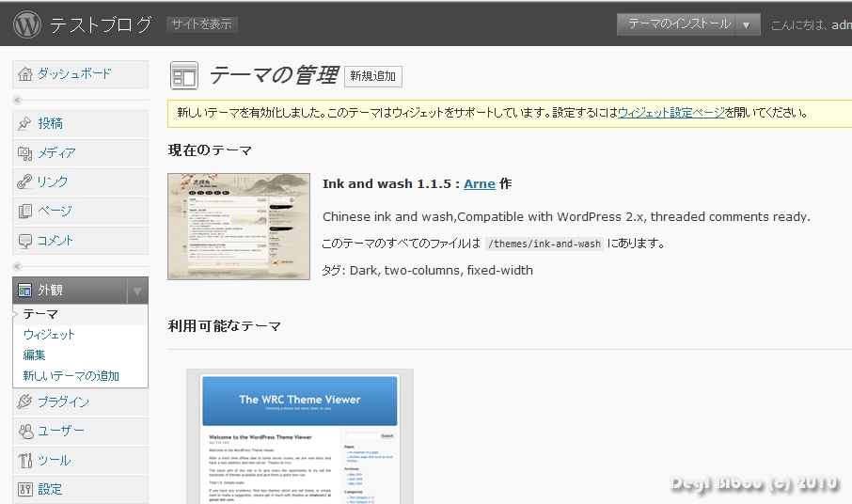Click the プラグイン plug icon
Screen dimensions: 852x504
tap(24, 402)
